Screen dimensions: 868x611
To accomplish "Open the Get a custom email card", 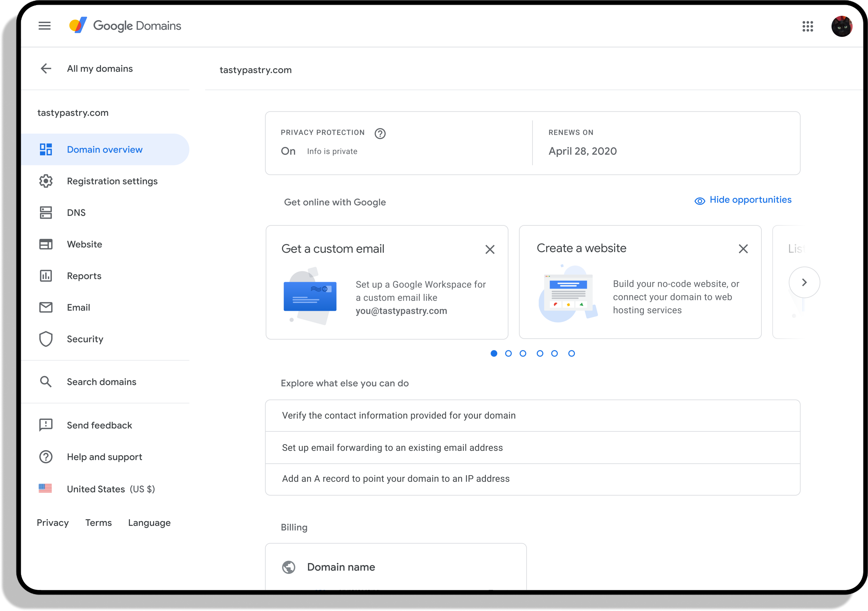I will tap(387, 282).
